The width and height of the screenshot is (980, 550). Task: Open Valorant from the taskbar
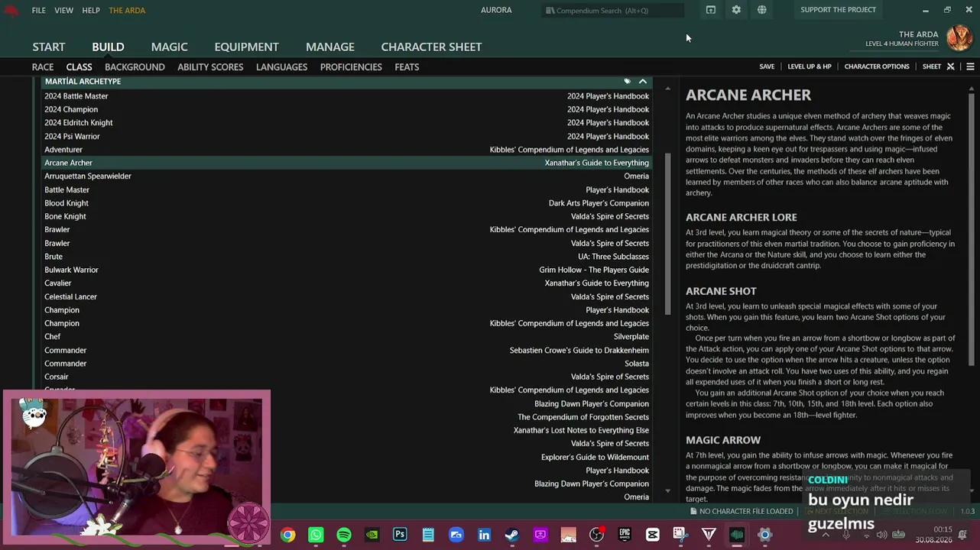(x=709, y=535)
